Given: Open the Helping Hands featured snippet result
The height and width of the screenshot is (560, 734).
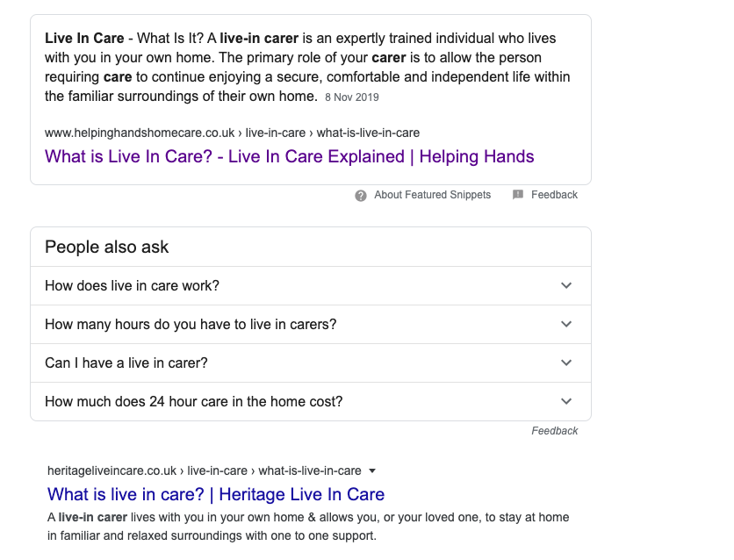Looking at the screenshot, I should point(289,156).
